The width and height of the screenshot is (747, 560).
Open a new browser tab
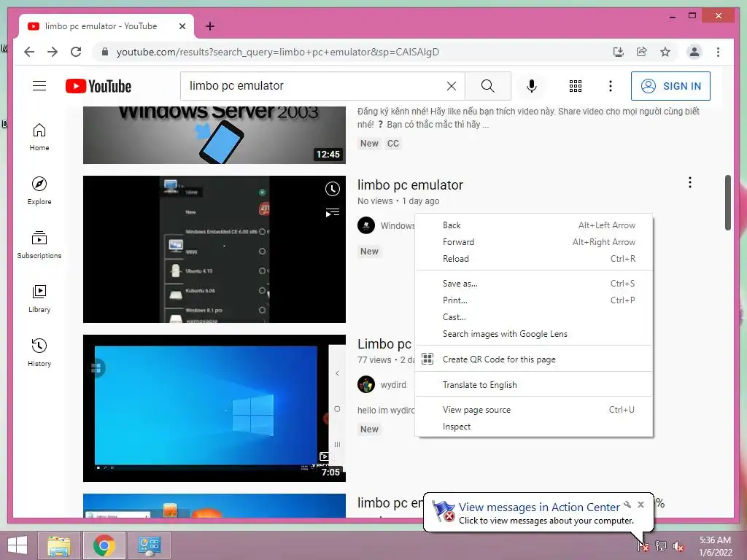coord(210,26)
